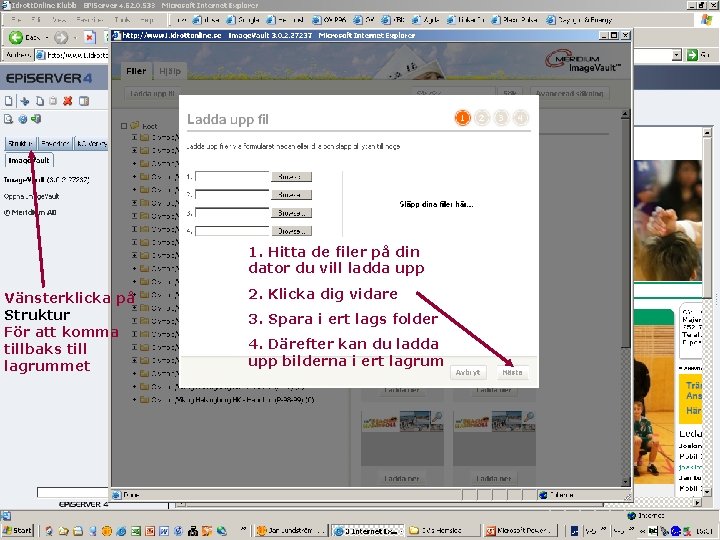Switch to Internet Explorer group taskbar button
Image resolution: width=720 pixels, height=540 pixels.
[x=367, y=531]
